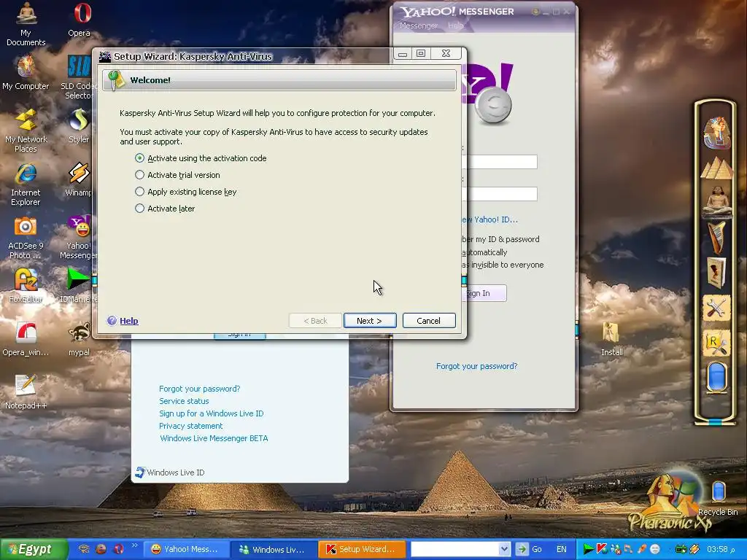The height and width of the screenshot is (560, 747).
Task: Click Next button in Setup Wizard
Action: (x=370, y=321)
